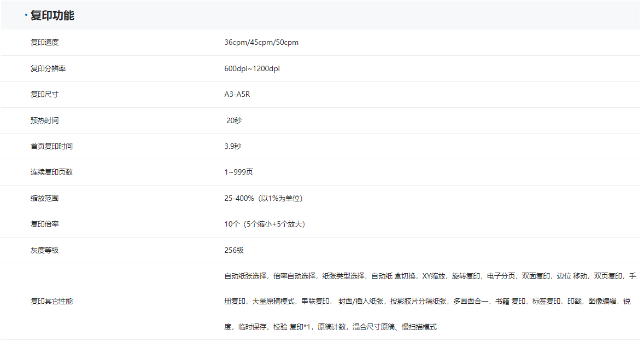Click the 灰度等级 row label

point(44,250)
